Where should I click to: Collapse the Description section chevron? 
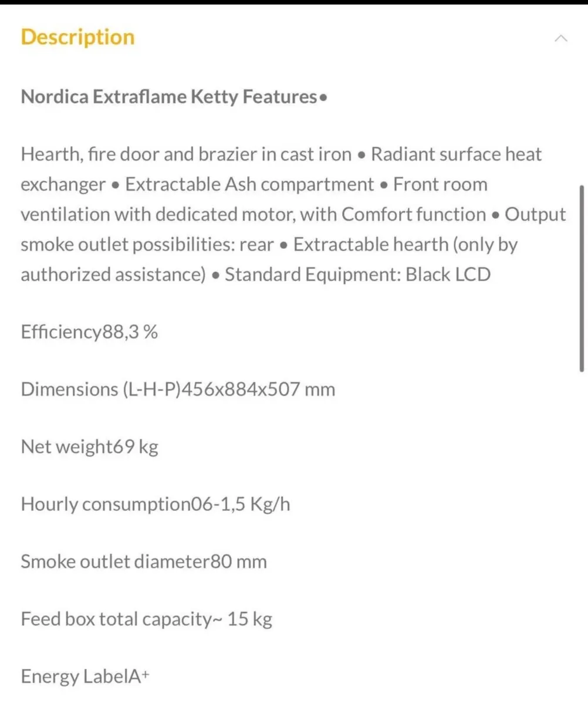pos(560,39)
